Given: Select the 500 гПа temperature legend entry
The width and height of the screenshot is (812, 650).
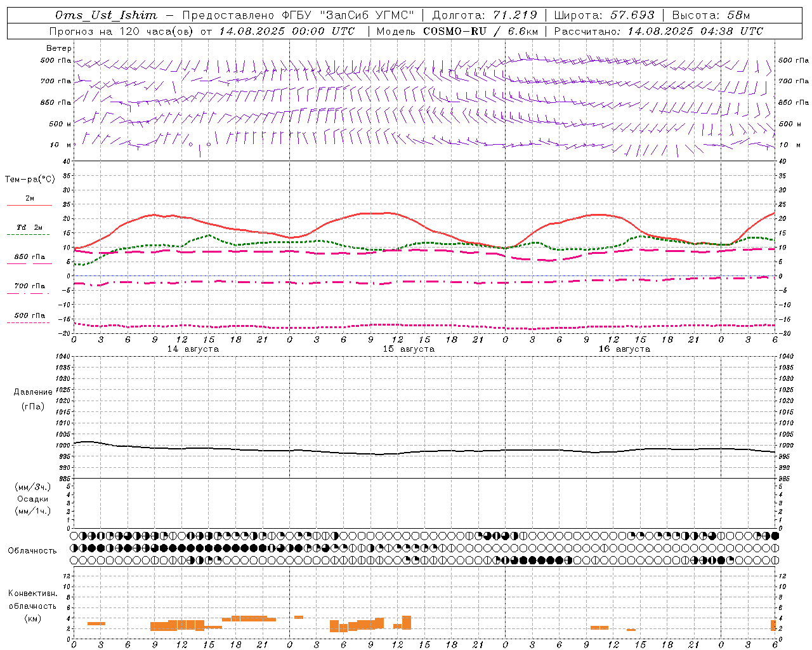Looking at the screenshot, I should pos(29,315).
